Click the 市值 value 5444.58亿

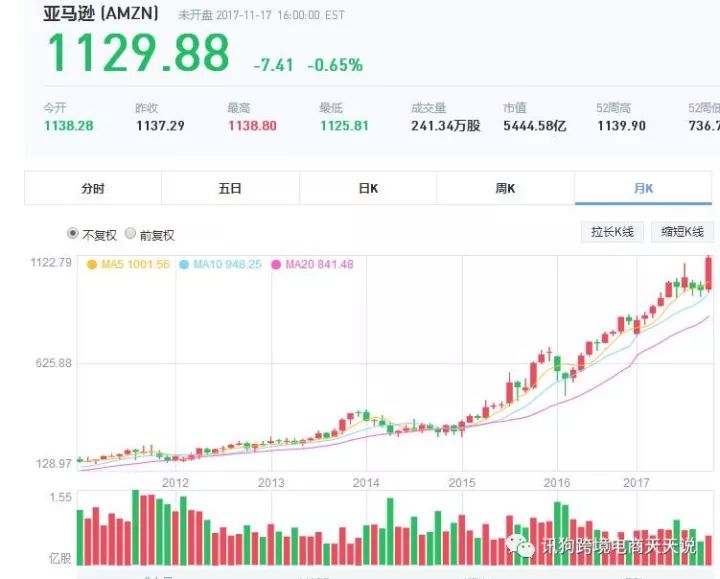coord(535,126)
